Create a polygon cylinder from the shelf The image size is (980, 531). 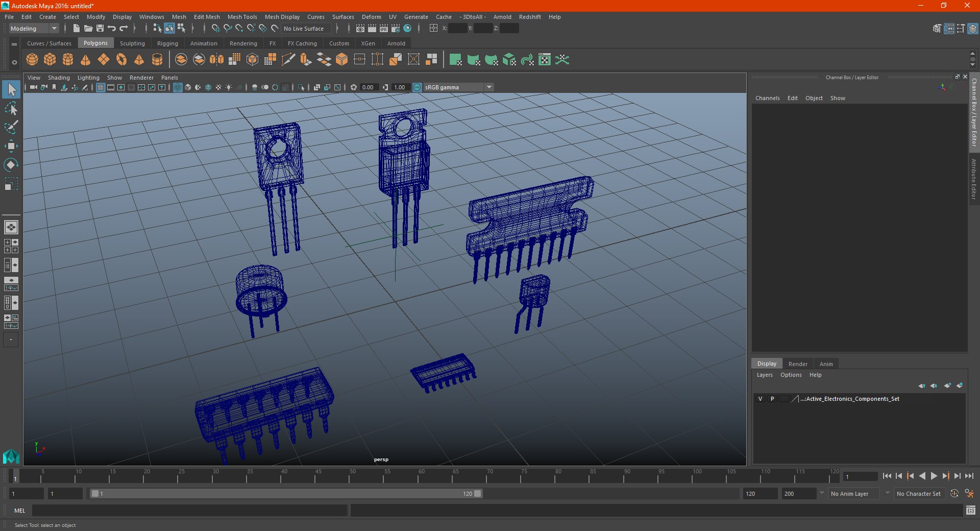coord(68,60)
